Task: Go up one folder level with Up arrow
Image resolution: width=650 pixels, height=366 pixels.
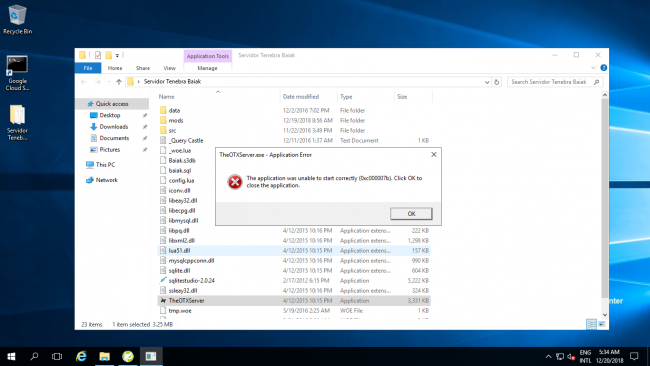Action: (119, 82)
